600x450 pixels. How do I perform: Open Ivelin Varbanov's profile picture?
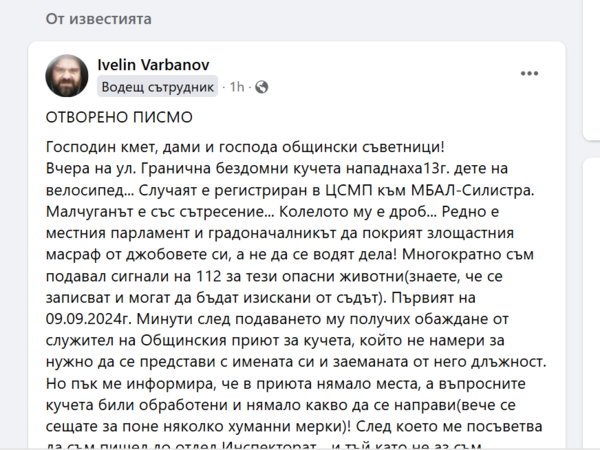[67, 75]
